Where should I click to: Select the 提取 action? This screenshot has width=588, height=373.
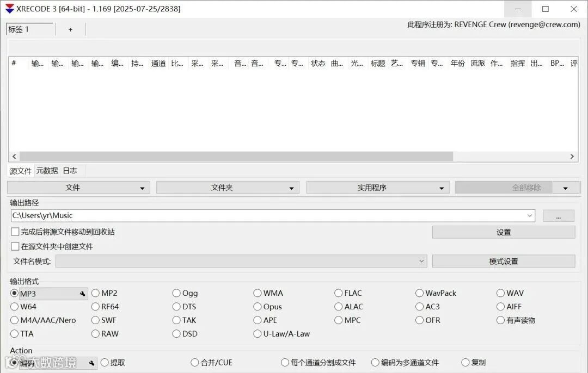coord(105,363)
